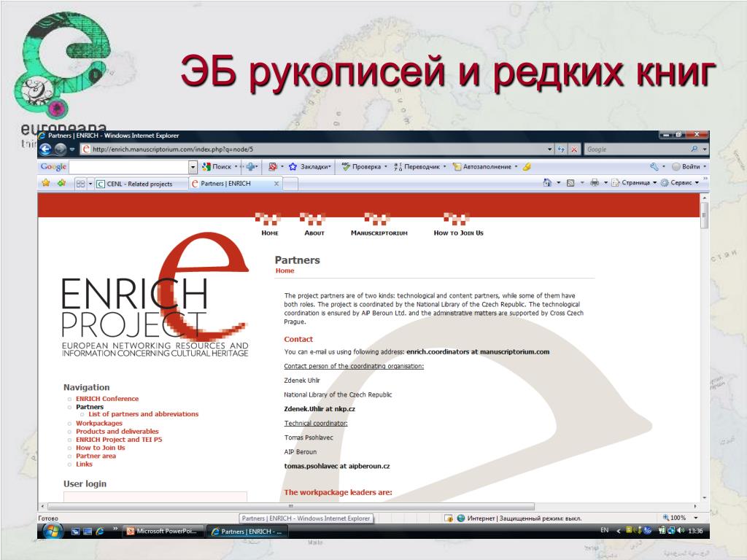The image size is (747, 560).
Task: Expand the Google toolbar search box dropdown
Action: tap(193, 167)
